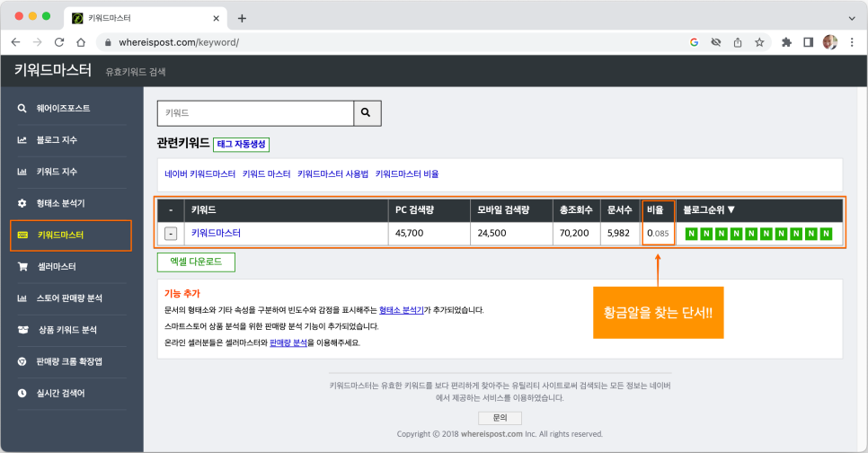Select 실시간 검색어 in the sidebar
This screenshot has width=868, height=453.
60,393
